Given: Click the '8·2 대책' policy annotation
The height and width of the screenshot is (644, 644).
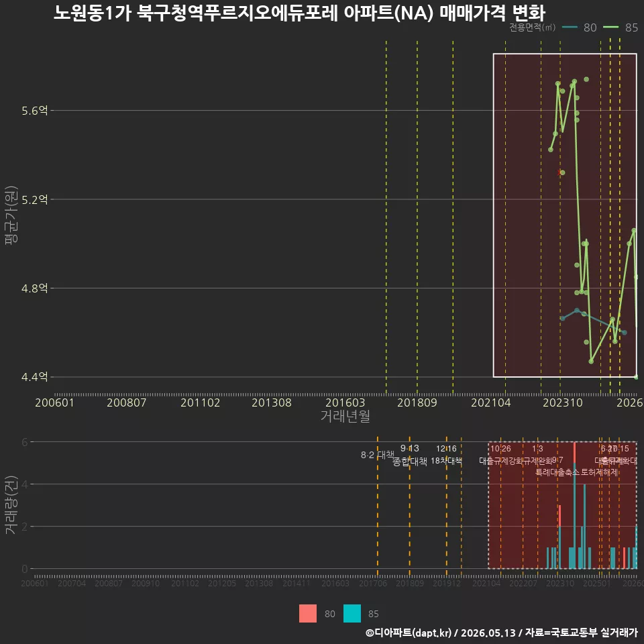Looking at the screenshot, I should (377, 455).
